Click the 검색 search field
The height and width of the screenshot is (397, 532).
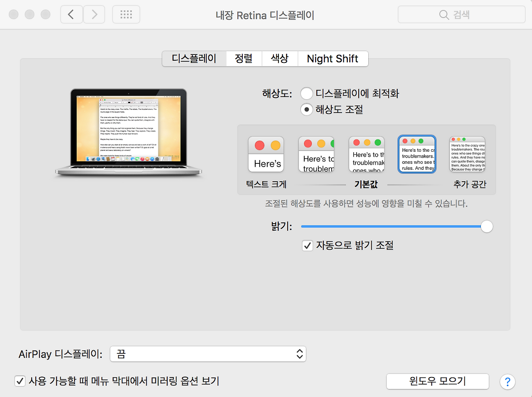tap(461, 15)
